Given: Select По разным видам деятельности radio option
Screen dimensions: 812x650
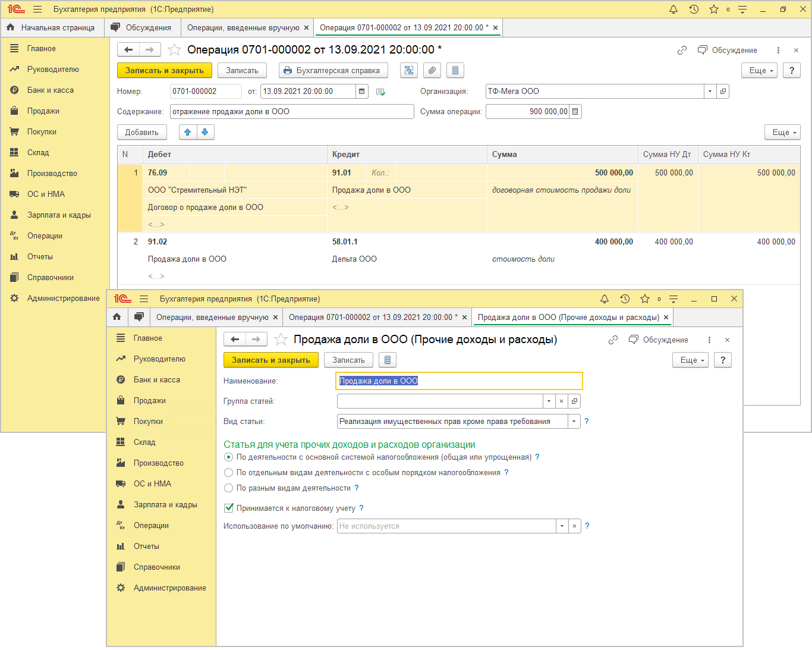Looking at the screenshot, I should 228,488.
